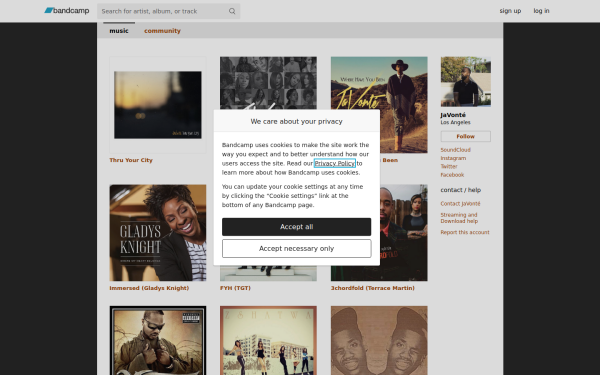
Task: Open the Gladys Knight album cover
Action: click(158, 233)
